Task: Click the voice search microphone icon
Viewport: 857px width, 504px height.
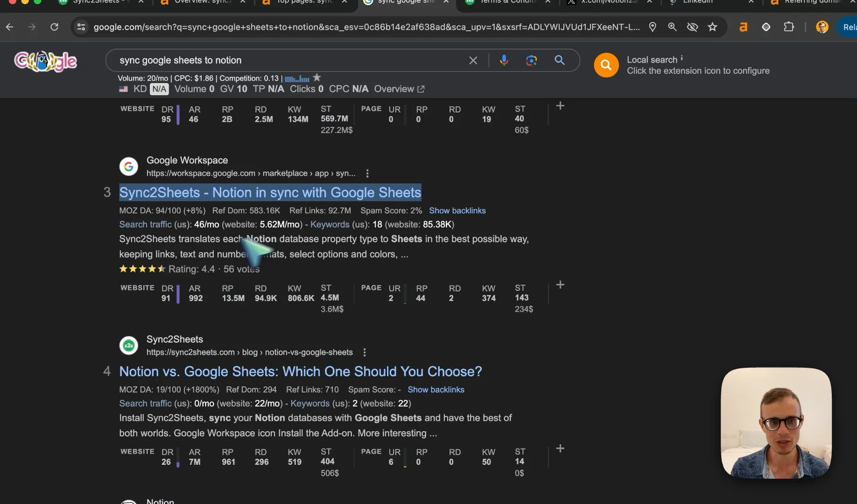Action: pos(504,60)
